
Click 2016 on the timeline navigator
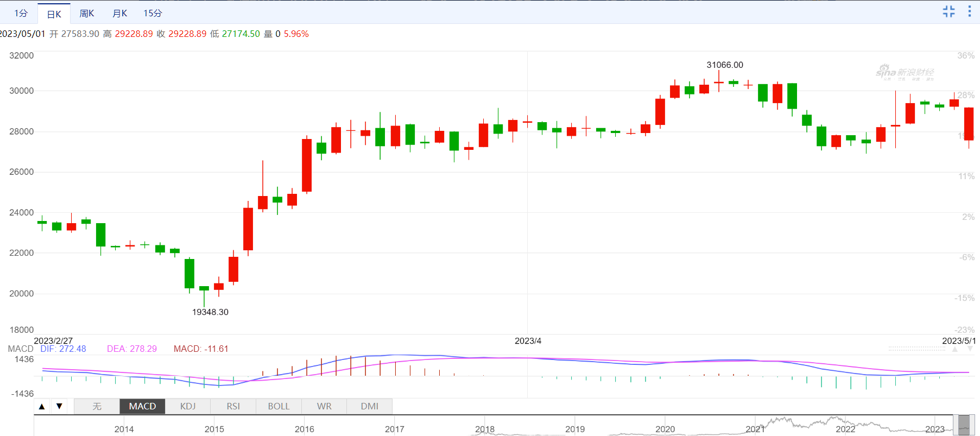(305, 429)
